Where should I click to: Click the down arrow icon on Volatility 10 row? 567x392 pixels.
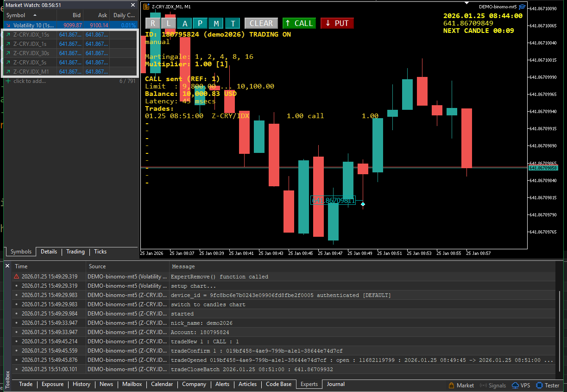[8, 25]
